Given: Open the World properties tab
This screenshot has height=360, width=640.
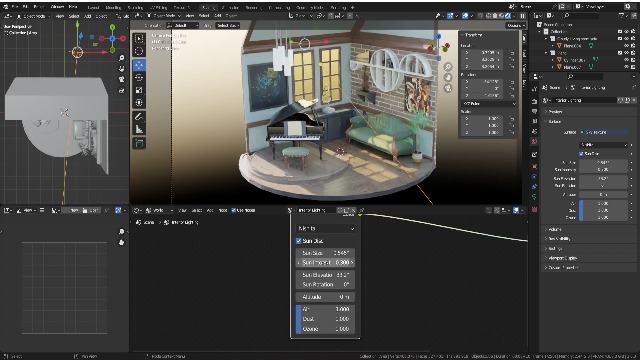Looking at the screenshot, I should point(534,141).
